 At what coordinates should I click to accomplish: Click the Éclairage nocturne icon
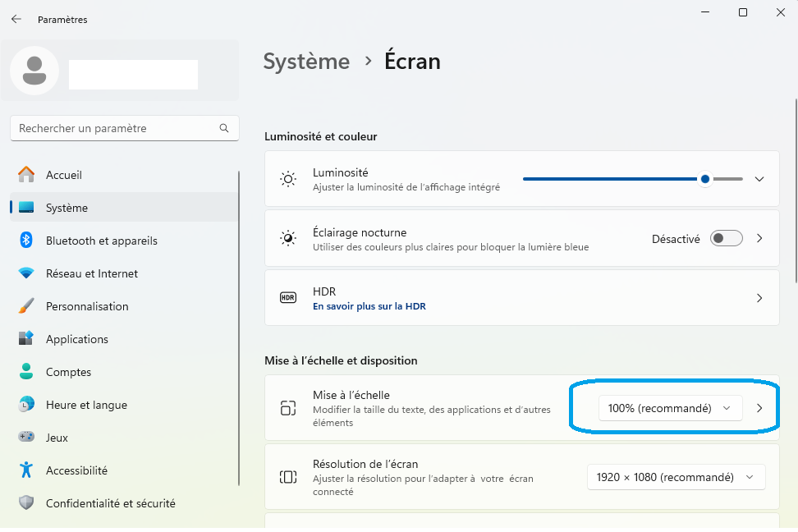tap(288, 238)
